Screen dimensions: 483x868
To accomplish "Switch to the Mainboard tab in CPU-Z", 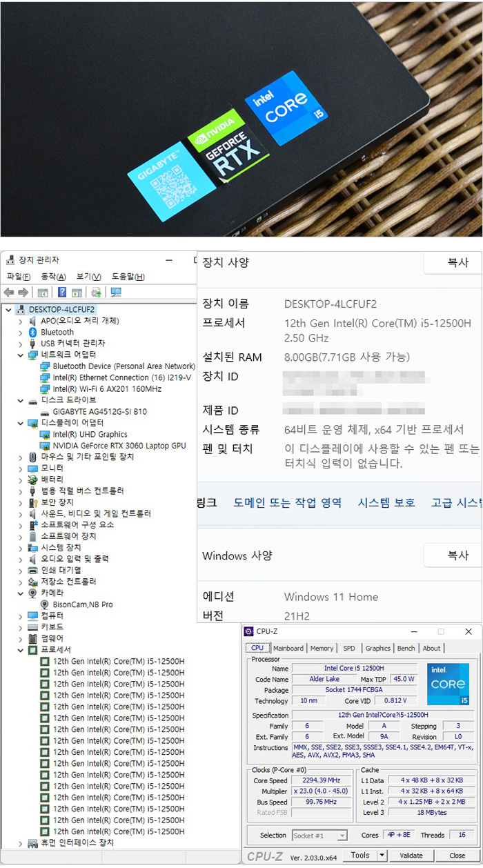I will click(288, 648).
